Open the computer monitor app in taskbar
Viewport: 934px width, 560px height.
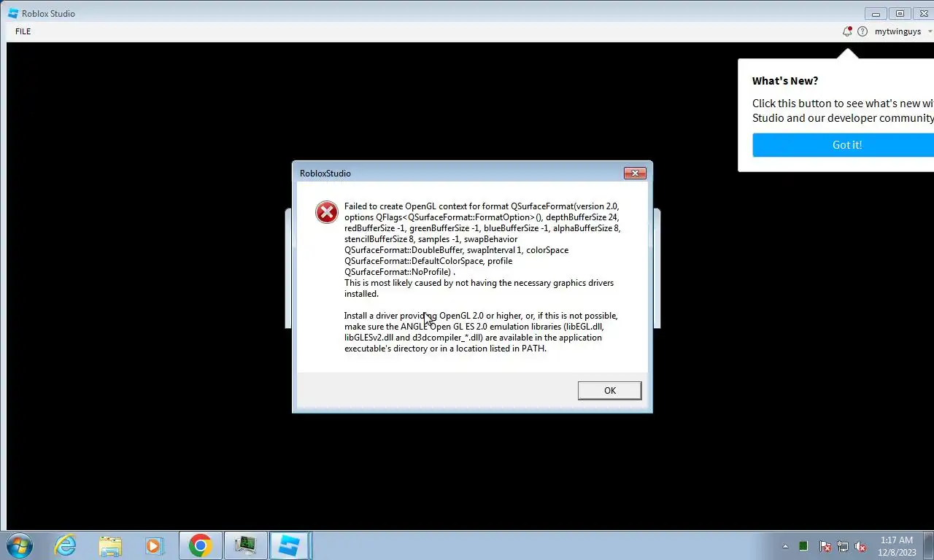245,545
